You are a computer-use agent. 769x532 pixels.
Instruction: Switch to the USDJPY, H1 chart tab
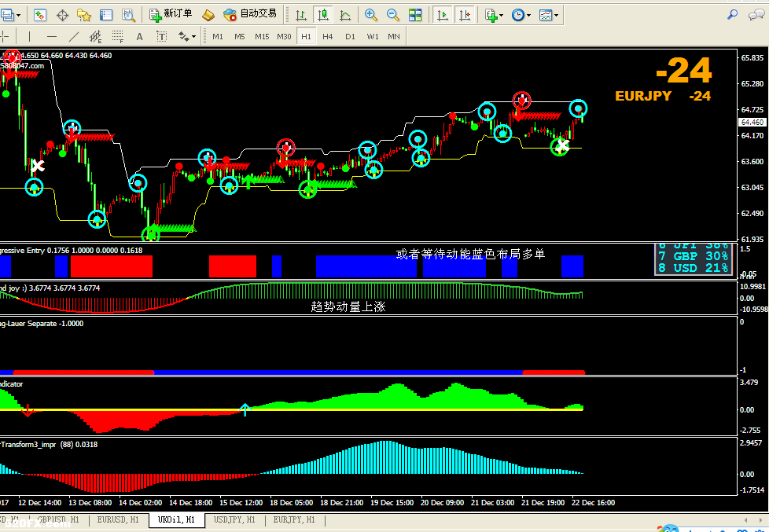[234, 519]
